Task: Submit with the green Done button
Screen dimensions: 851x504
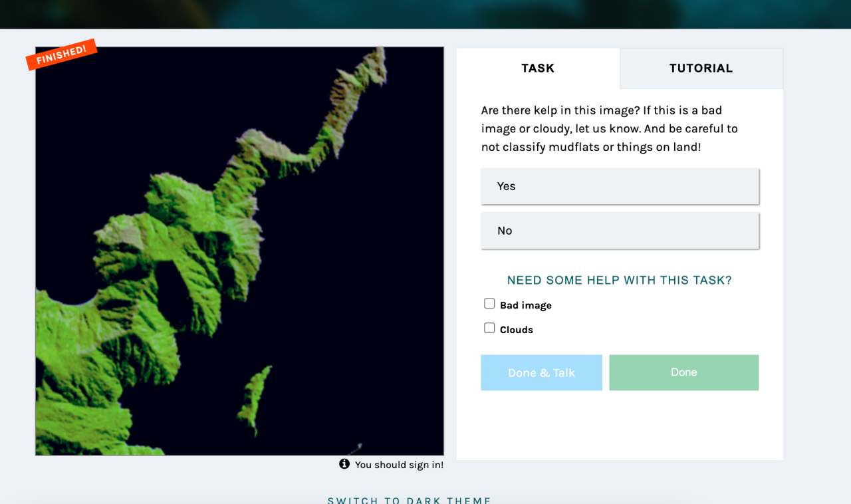Action: pos(683,372)
